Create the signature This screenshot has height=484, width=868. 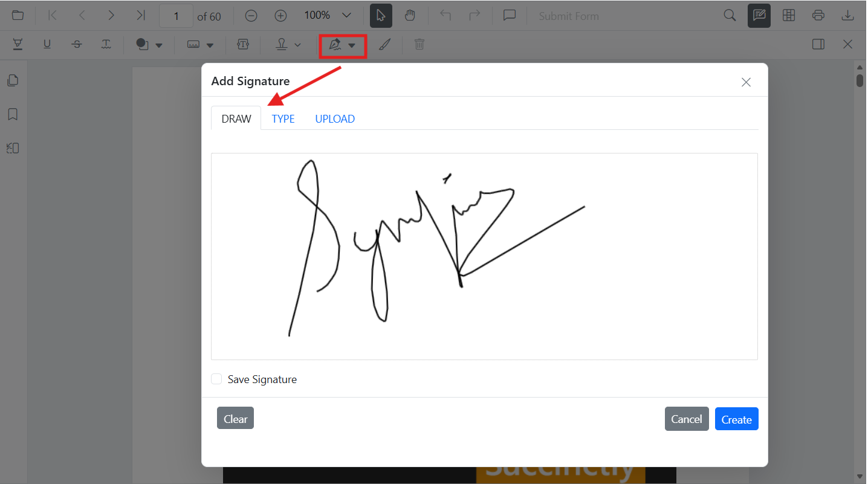click(x=736, y=418)
